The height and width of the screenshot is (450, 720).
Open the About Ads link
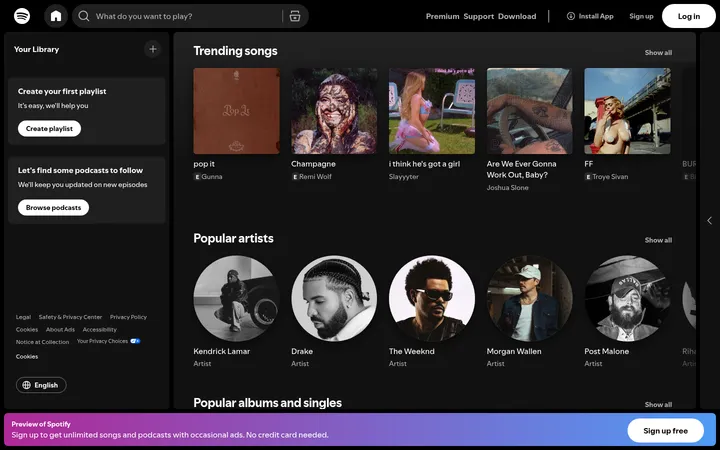tap(60, 330)
